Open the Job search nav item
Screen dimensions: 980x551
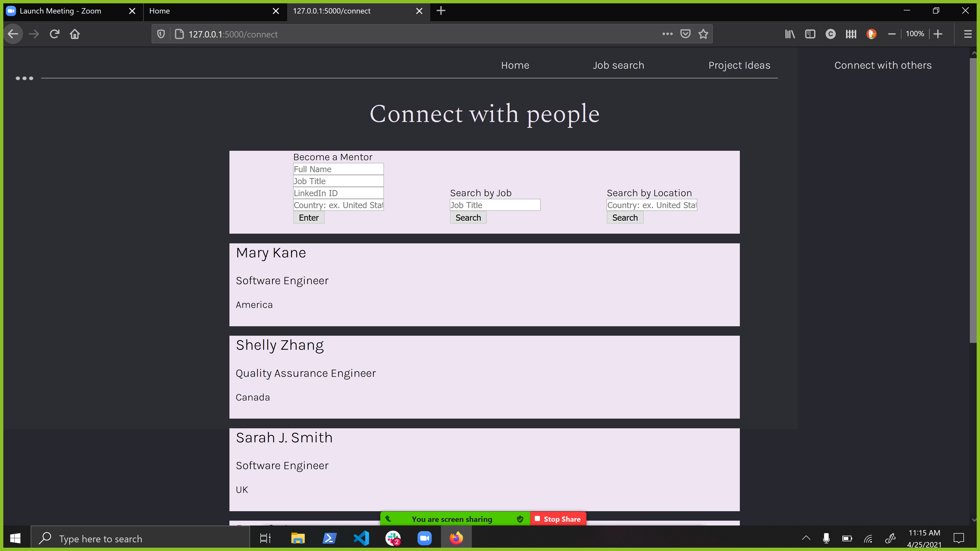tap(618, 65)
